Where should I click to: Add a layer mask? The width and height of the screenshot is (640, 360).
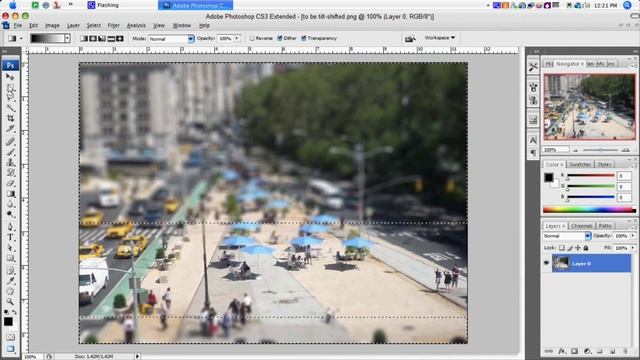pyautogui.click(x=575, y=351)
